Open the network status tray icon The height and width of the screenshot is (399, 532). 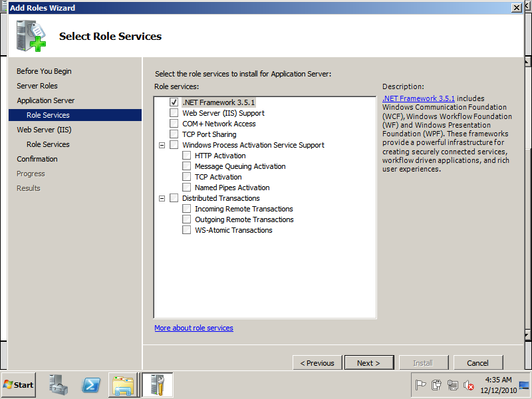(x=453, y=385)
